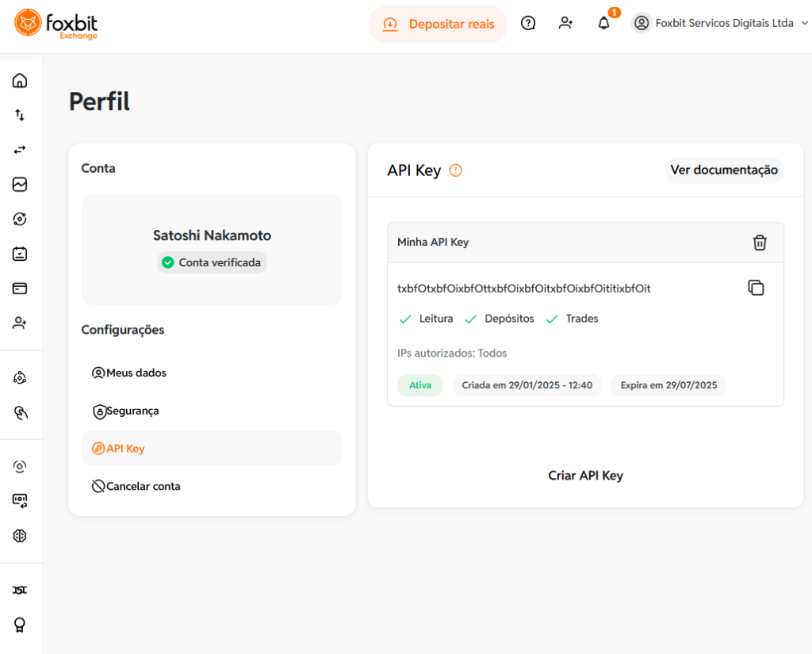Click the Expira em 29/07/2025 tag

pos(668,385)
